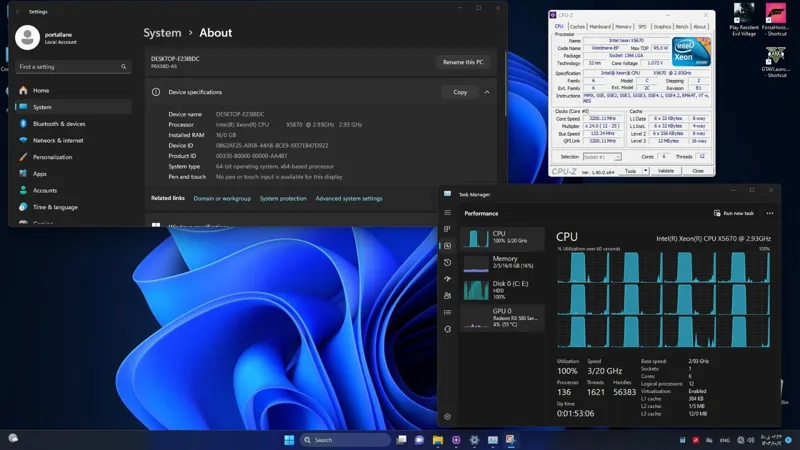Switch to About tab in CPU-Z
Screen dimensions: 800x450
tap(699, 27)
